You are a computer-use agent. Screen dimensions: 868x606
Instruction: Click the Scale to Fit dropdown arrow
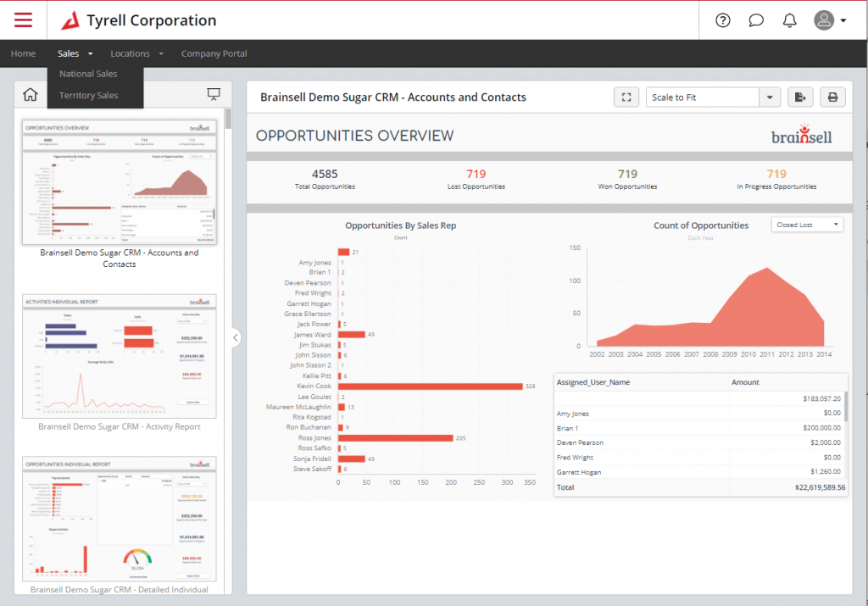(770, 97)
